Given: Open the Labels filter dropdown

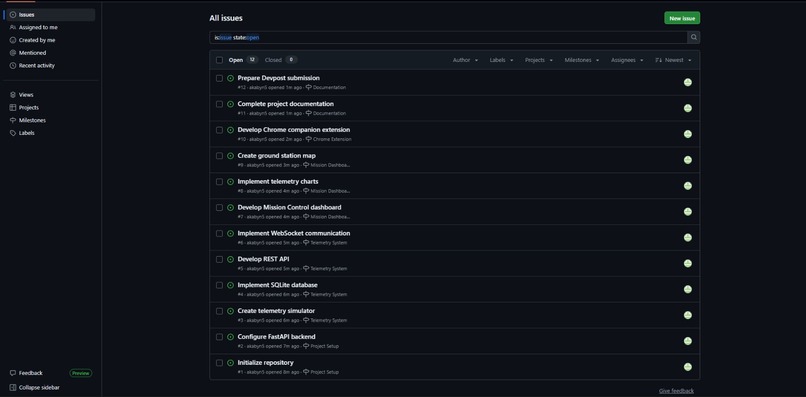Looking at the screenshot, I should coord(501,60).
